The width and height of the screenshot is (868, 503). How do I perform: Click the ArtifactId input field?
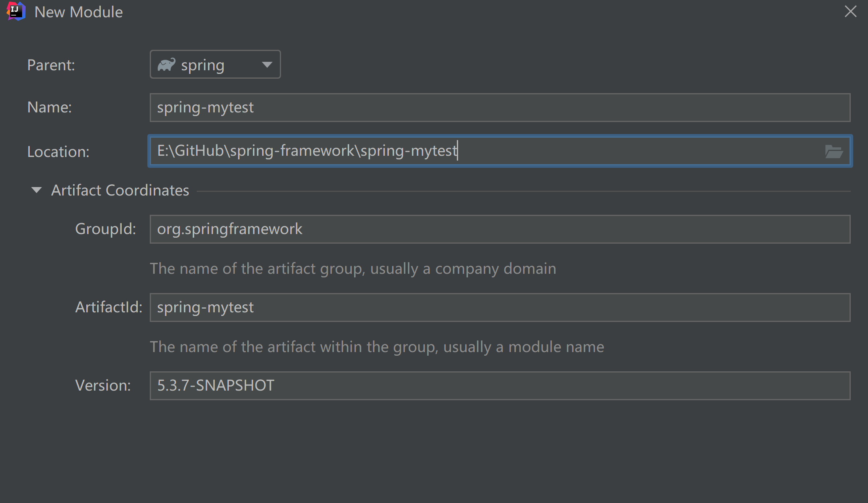(x=500, y=308)
